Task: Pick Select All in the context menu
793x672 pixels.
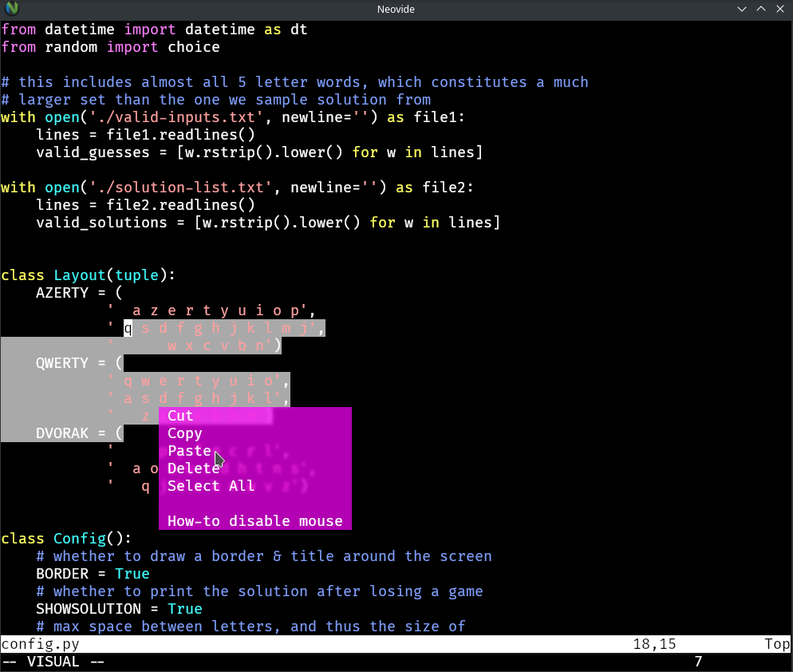Action: click(211, 485)
